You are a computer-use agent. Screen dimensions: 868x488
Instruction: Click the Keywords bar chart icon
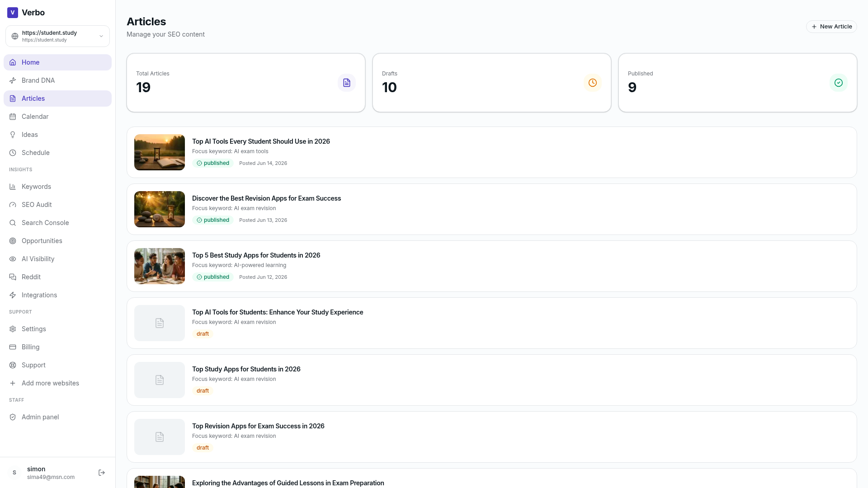tap(13, 187)
